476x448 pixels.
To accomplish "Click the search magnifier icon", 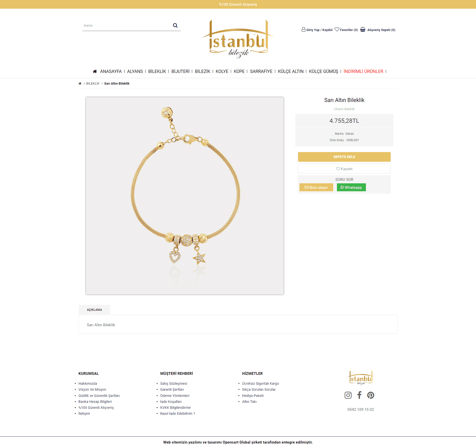I will 175,25.
